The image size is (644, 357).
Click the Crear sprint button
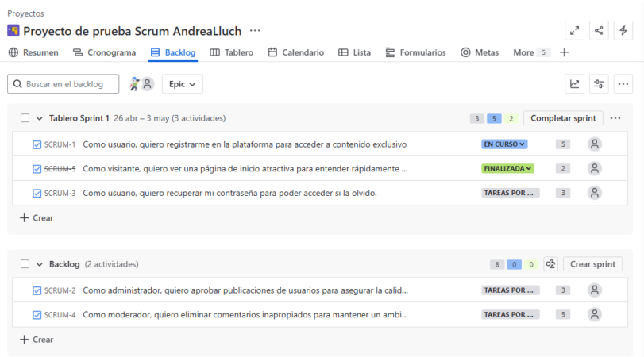(x=592, y=264)
